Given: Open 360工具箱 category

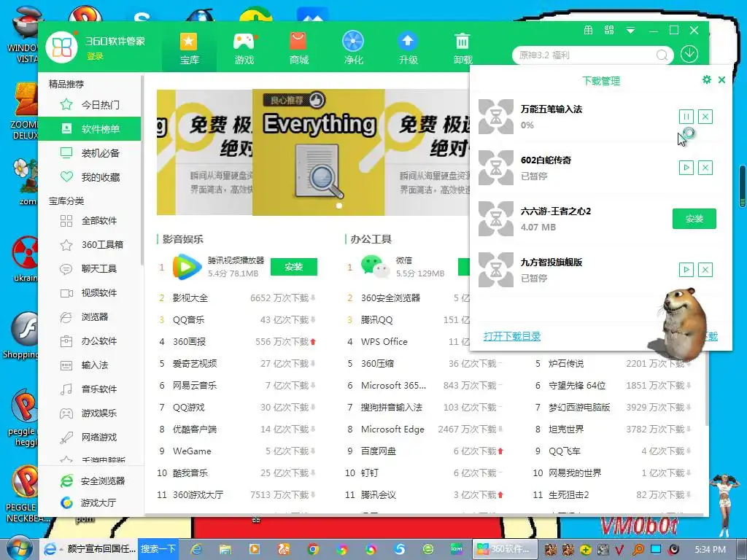Looking at the screenshot, I should (x=90, y=245).
